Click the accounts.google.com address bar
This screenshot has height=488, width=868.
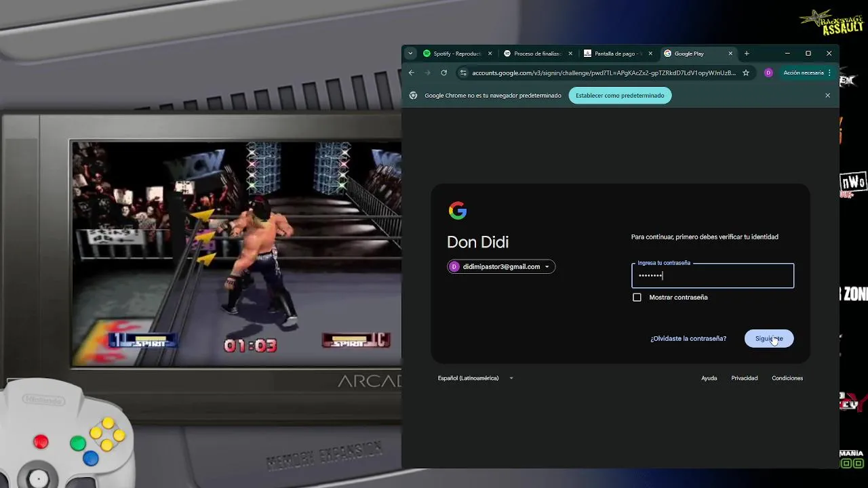(x=604, y=73)
